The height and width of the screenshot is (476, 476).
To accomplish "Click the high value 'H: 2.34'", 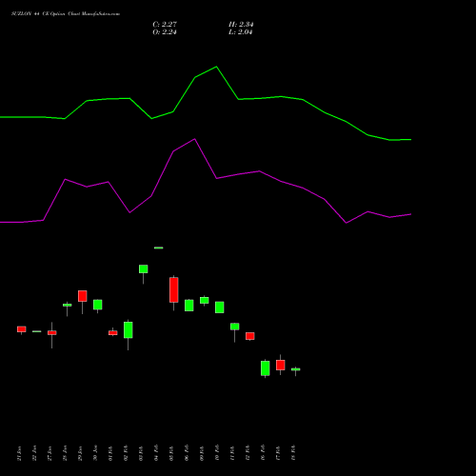I will click(241, 25).
